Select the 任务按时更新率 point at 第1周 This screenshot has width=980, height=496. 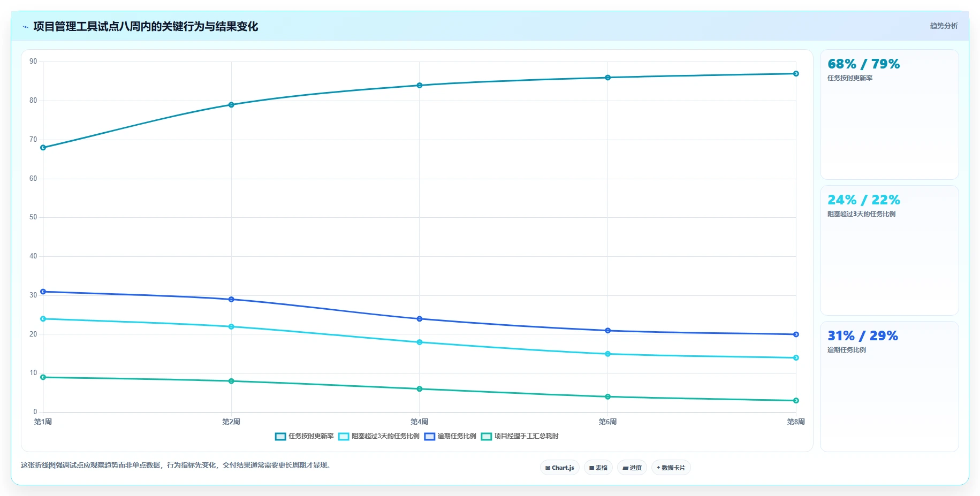point(43,148)
